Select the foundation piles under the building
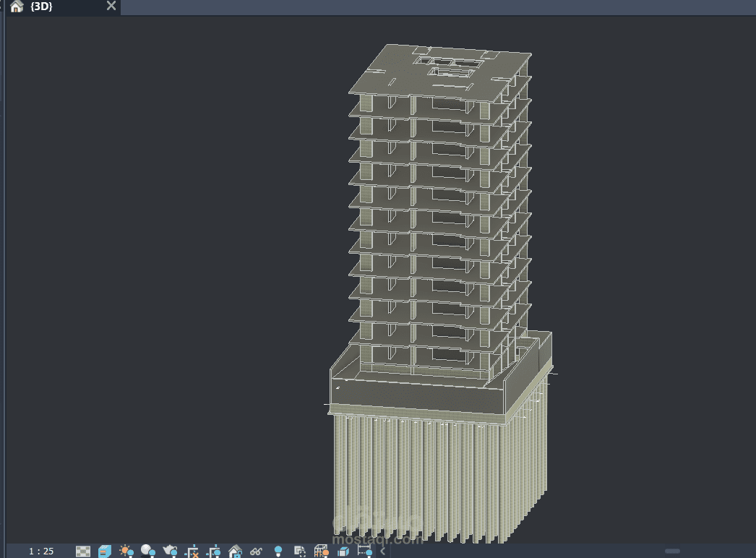The image size is (756, 558). pyautogui.click(x=434, y=478)
